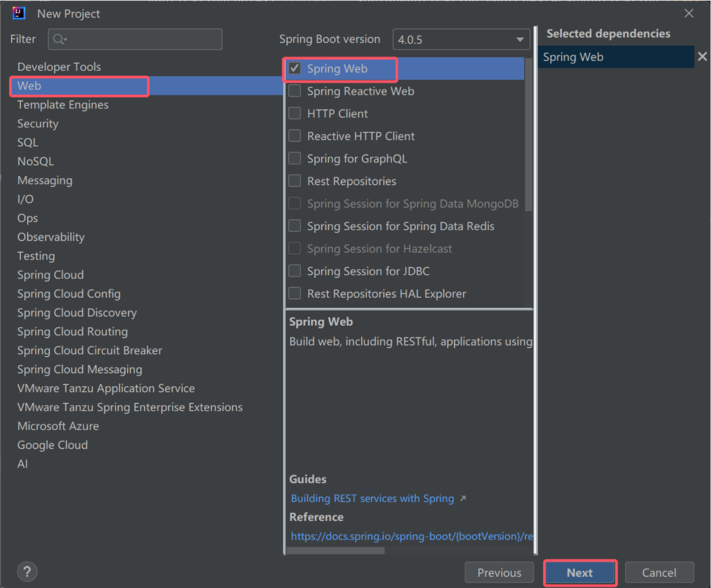Viewport: 711px width, 588px height.
Task: Select the SQL category
Action: (28, 142)
